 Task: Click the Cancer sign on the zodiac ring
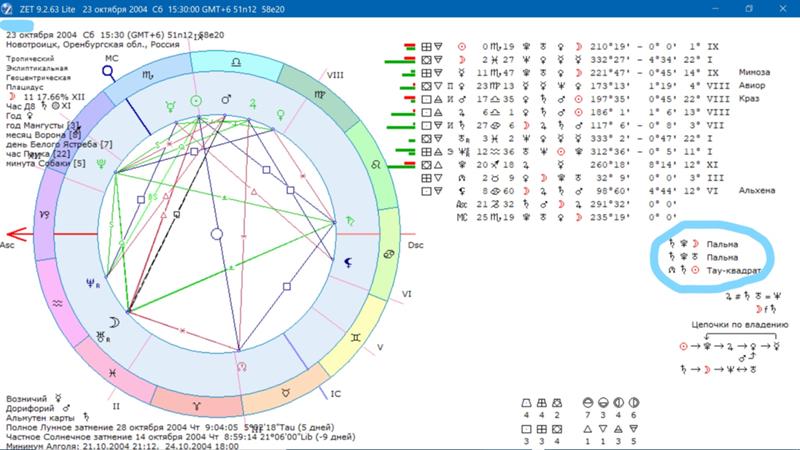(x=389, y=254)
